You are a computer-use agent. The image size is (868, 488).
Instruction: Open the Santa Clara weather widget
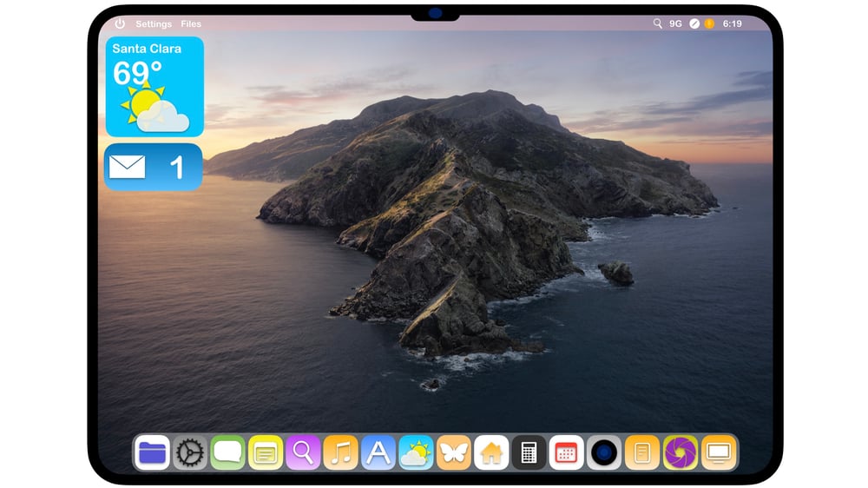pos(155,87)
